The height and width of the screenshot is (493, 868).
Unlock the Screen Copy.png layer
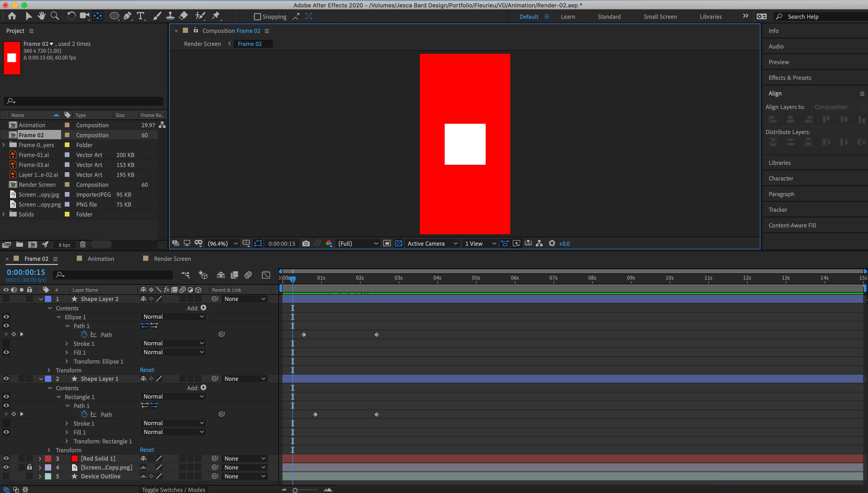point(30,467)
